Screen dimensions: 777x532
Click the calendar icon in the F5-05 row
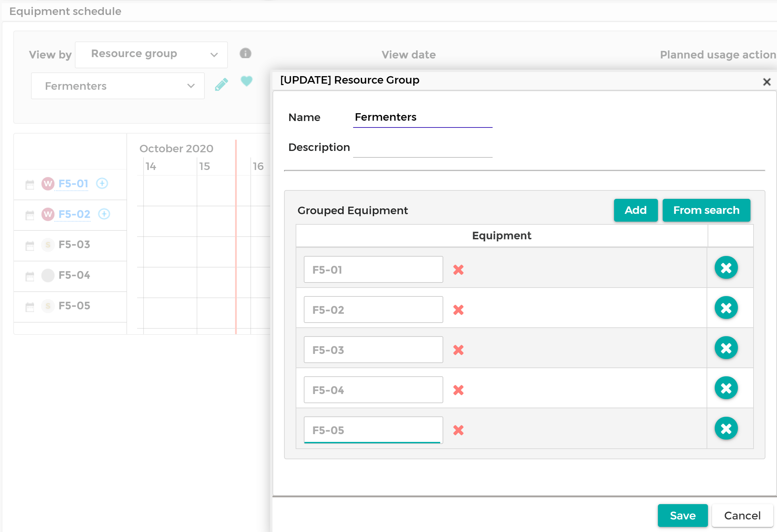pyautogui.click(x=30, y=307)
